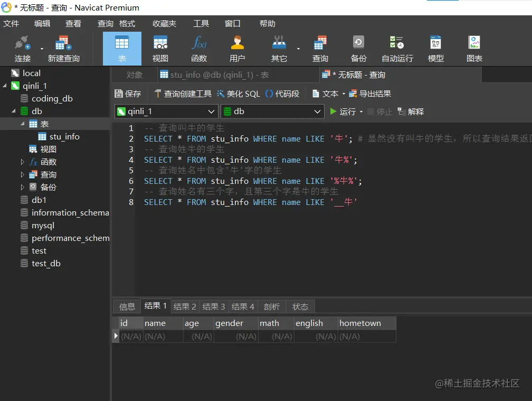The width and height of the screenshot is (532, 401).
Task: Switch to the 结果 2 tab
Action: click(185, 306)
